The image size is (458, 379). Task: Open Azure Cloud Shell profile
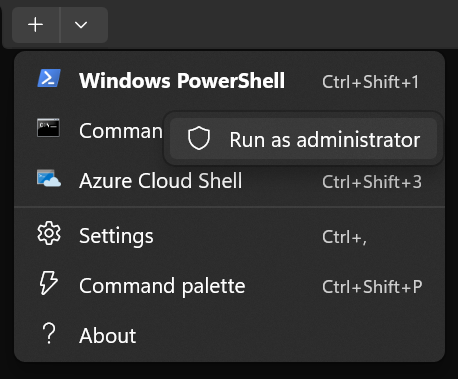click(x=229, y=181)
